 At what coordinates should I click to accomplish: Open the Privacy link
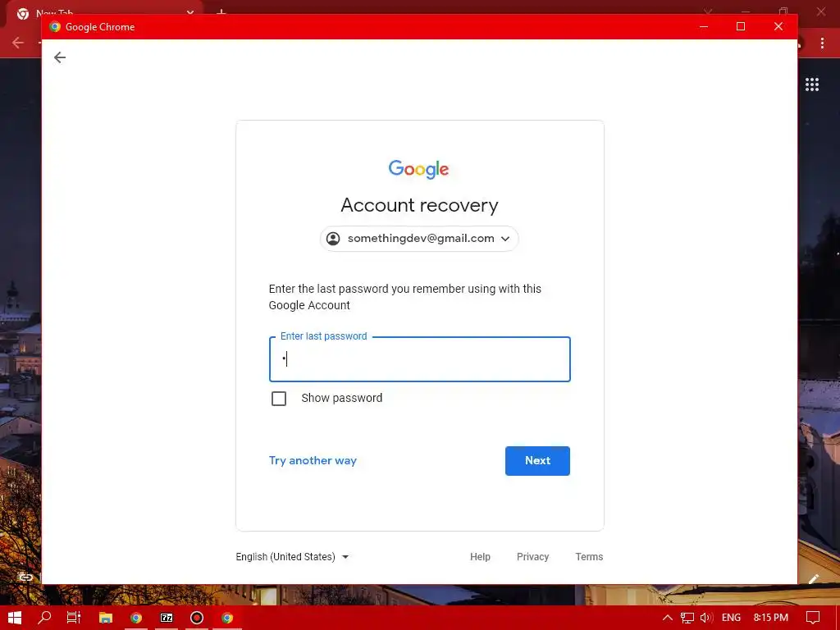coord(532,557)
